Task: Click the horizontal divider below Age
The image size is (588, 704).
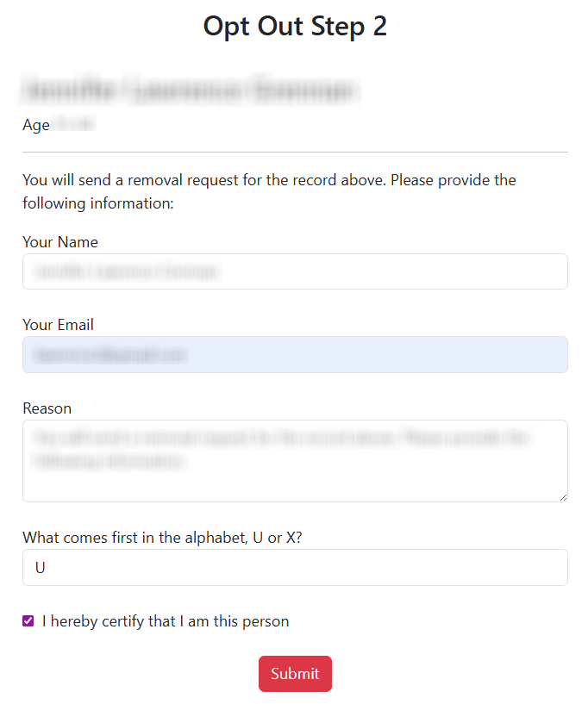Action: pos(295,152)
